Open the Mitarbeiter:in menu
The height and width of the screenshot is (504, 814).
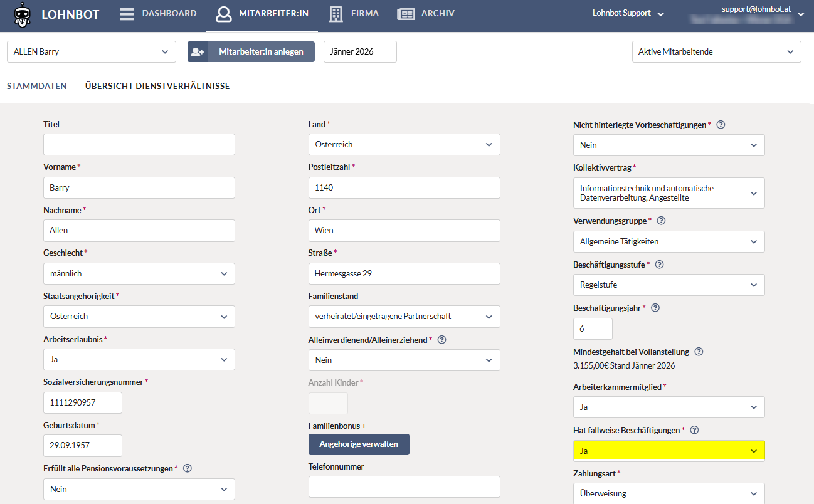click(262, 14)
